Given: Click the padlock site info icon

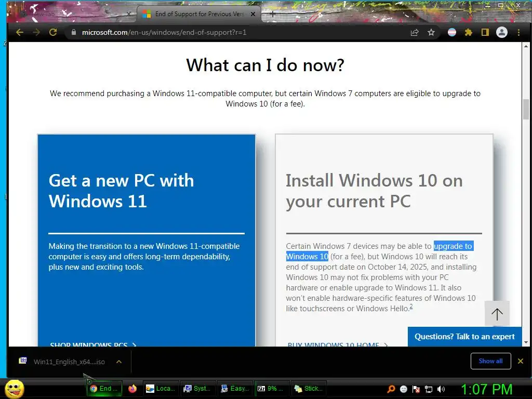Looking at the screenshot, I should (x=73, y=32).
